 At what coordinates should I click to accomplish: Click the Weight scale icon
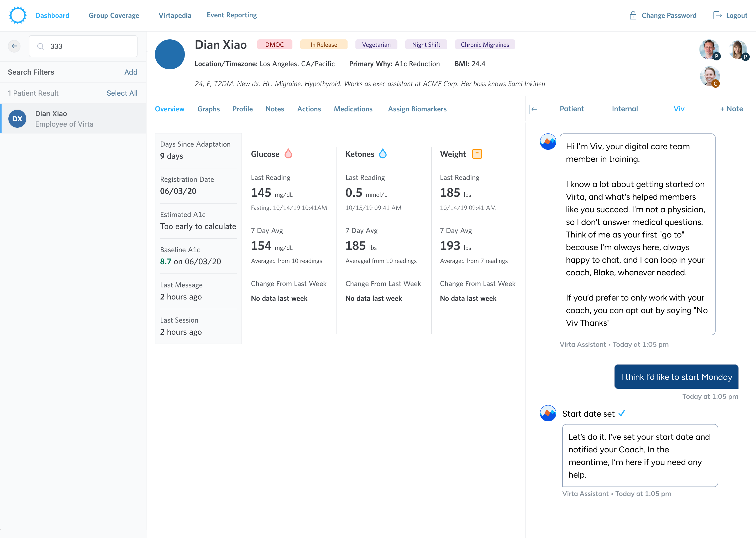tap(477, 154)
